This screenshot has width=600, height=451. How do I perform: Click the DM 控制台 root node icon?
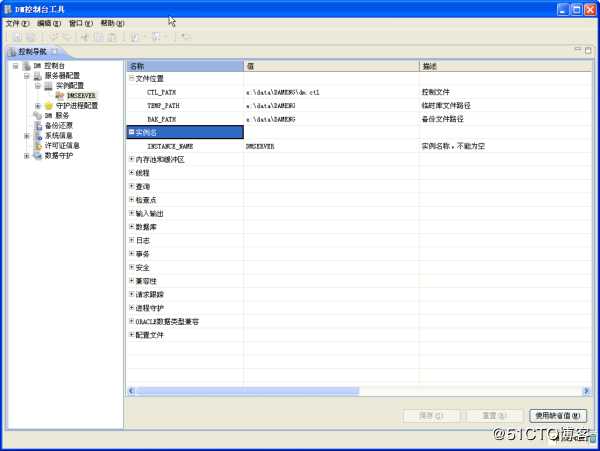[26, 66]
